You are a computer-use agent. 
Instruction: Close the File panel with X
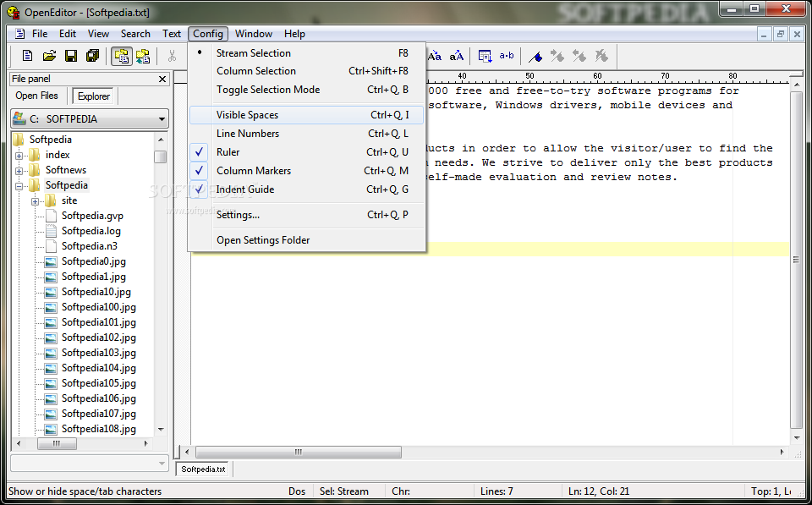[162, 79]
